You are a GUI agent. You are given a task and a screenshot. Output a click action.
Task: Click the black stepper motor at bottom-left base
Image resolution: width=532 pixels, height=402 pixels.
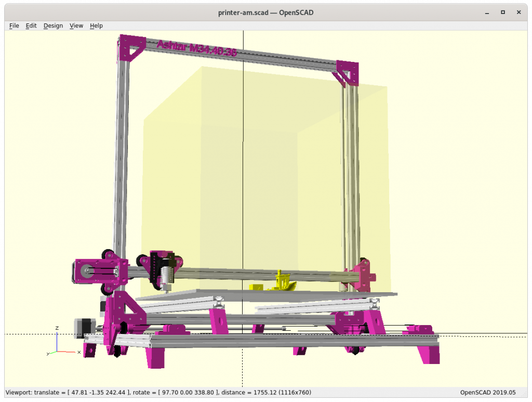[85, 327]
